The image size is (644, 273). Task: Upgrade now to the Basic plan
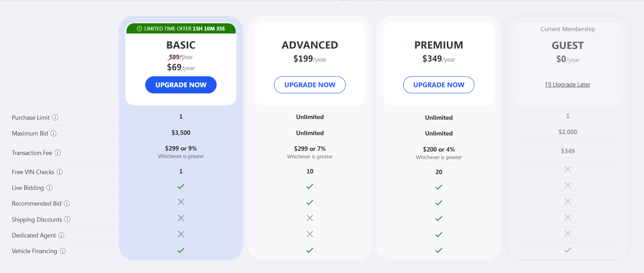coord(181,84)
